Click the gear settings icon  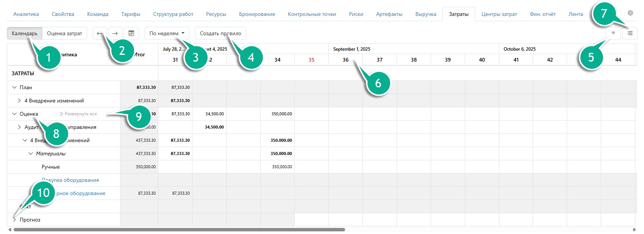[x=630, y=13]
